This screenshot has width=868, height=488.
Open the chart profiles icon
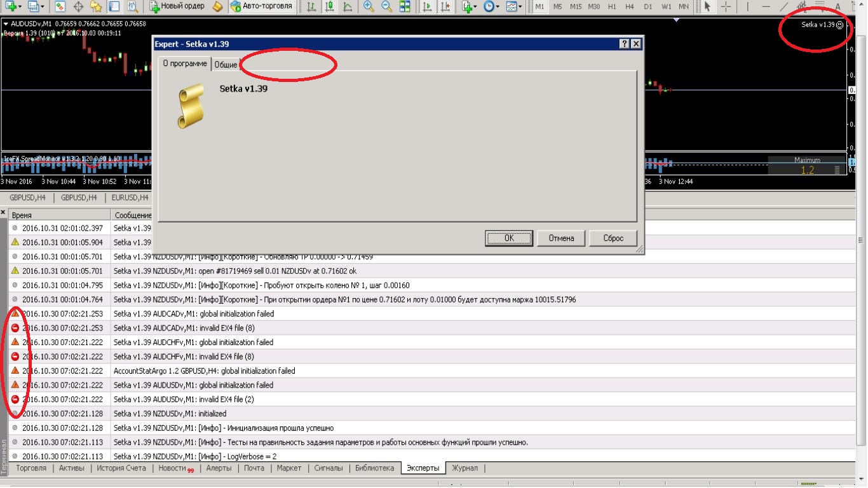point(33,6)
